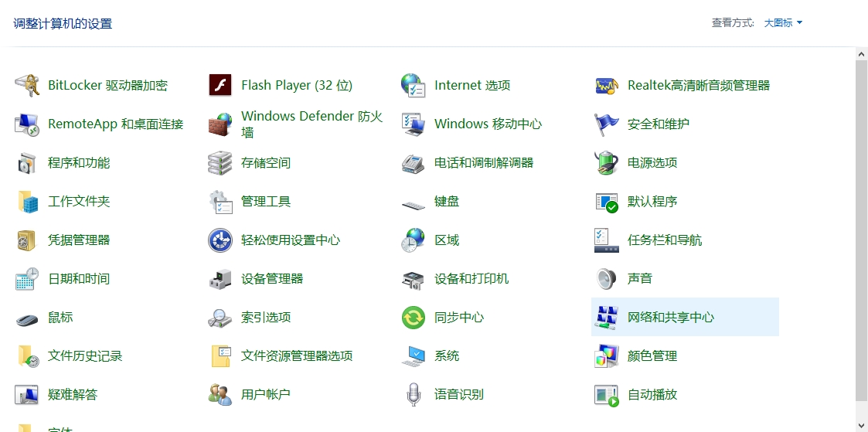The image size is (868, 432).
Task: Click the 管理工具 label
Action: pyautogui.click(x=266, y=202)
